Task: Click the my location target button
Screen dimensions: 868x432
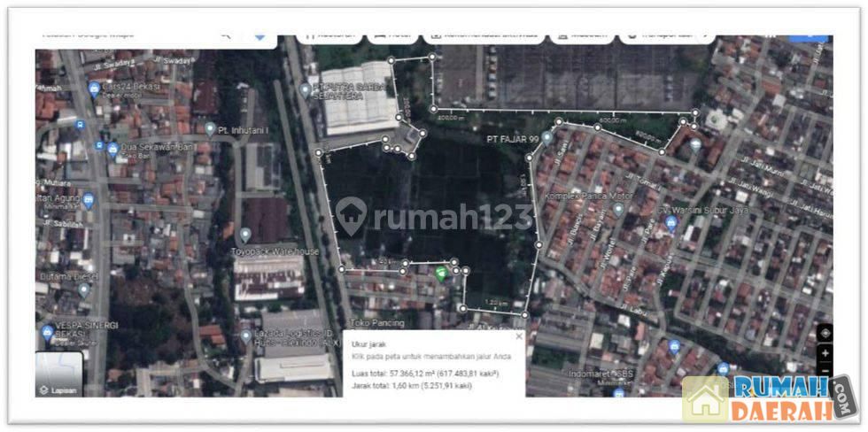Action: click(825, 333)
